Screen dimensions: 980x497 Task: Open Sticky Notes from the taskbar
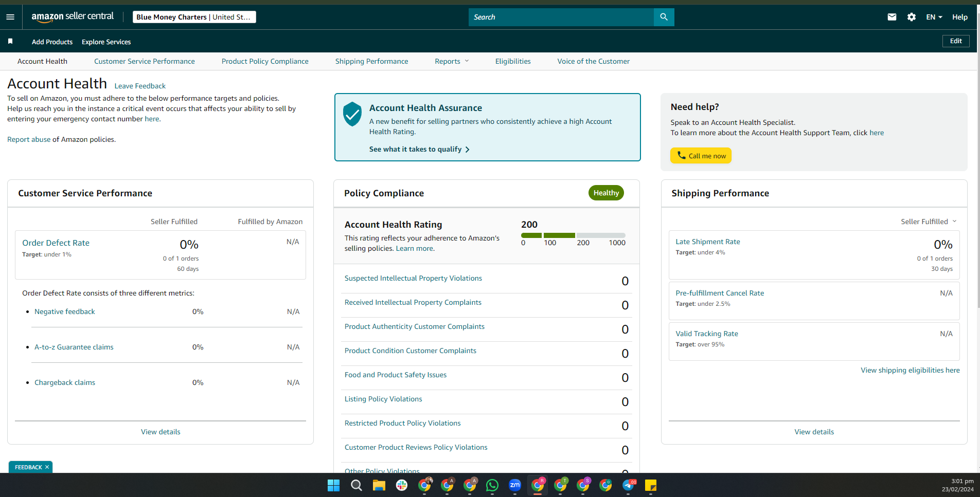[x=651, y=485]
